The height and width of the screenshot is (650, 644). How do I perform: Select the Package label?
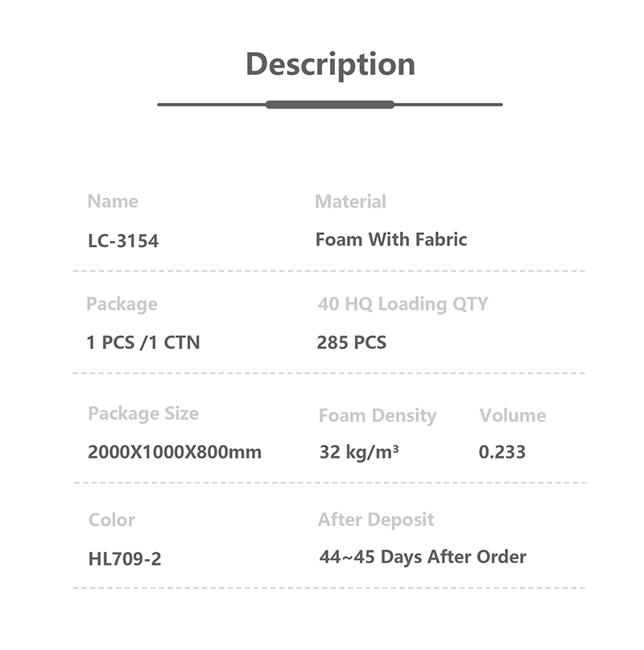click(122, 304)
